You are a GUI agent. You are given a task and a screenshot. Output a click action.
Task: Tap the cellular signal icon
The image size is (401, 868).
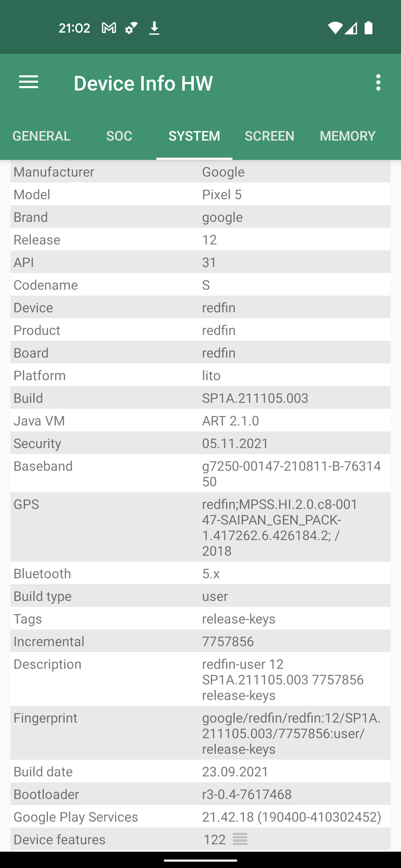click(351, 28)
